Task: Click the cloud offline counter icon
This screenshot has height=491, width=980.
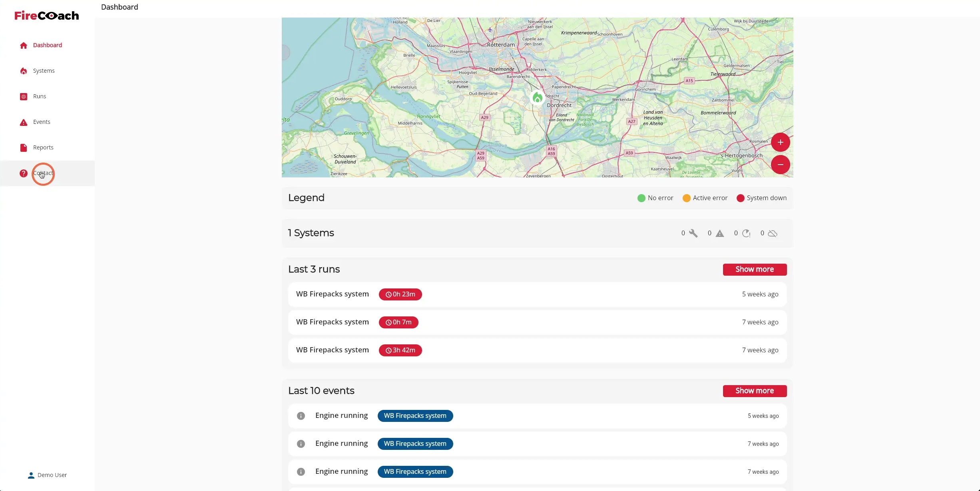Action: tap(773, 233)
